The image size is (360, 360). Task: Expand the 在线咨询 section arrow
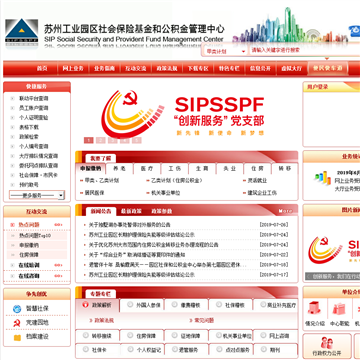(59, 276)
